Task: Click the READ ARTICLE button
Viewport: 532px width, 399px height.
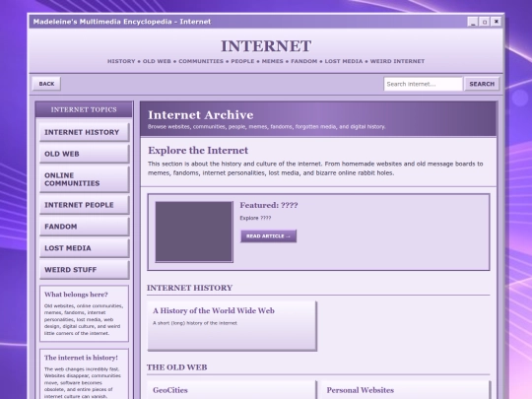Action: click(x=268, y=236)
